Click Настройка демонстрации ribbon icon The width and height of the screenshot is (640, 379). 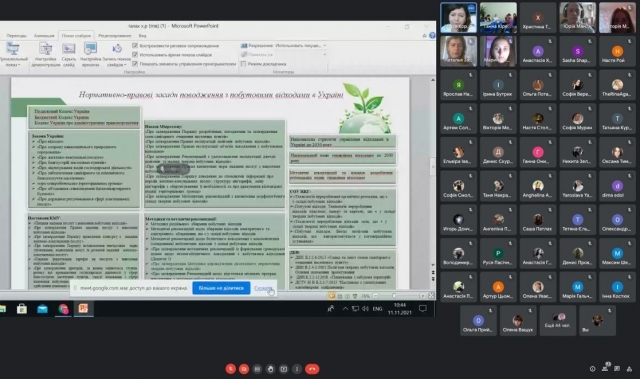tap(46, 54)
